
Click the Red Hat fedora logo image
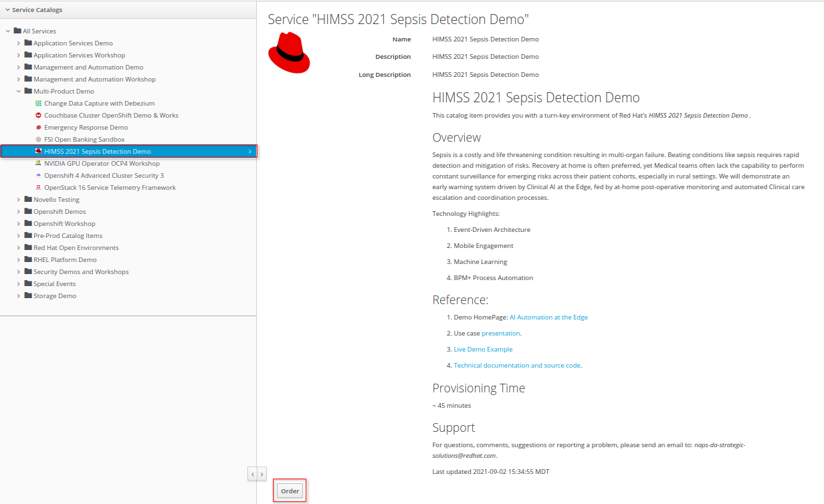pyautogui.click(x=289, y=51)
